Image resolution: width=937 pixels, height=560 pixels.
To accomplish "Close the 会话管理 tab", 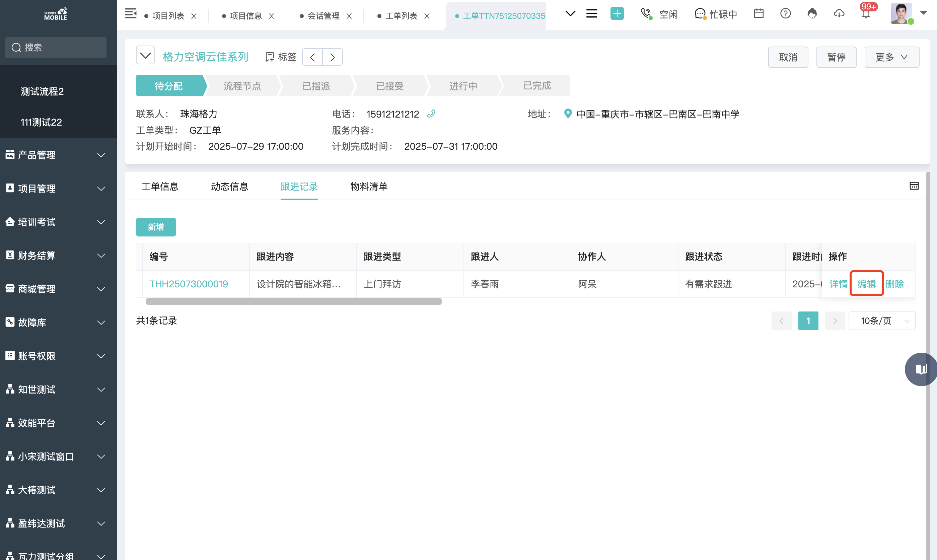I will (349, 16).
